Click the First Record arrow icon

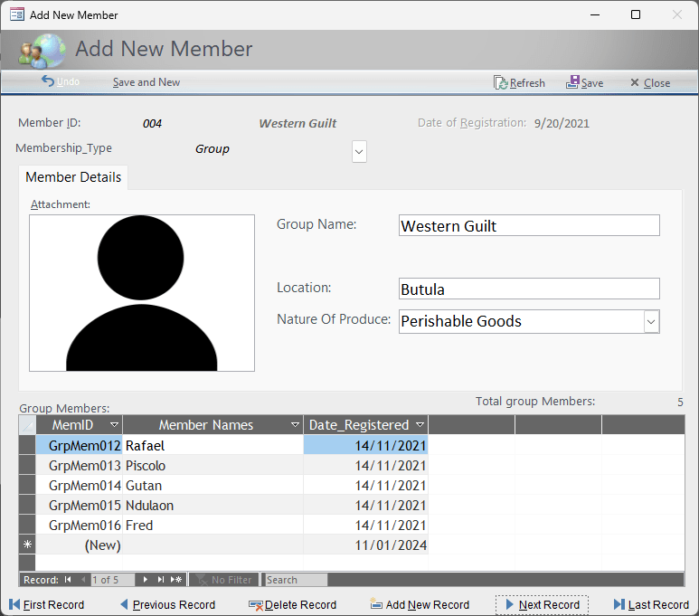click(14, 604)
